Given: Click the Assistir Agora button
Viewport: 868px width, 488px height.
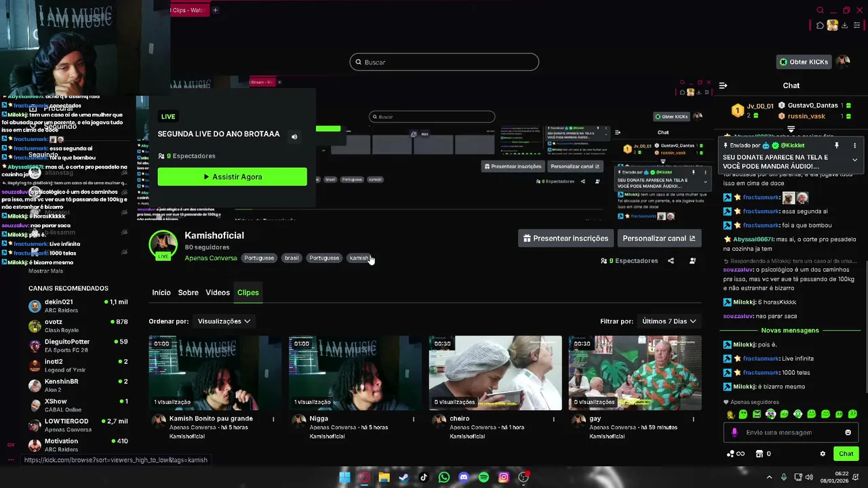Looking at the screenshot, I should point(232,177).
